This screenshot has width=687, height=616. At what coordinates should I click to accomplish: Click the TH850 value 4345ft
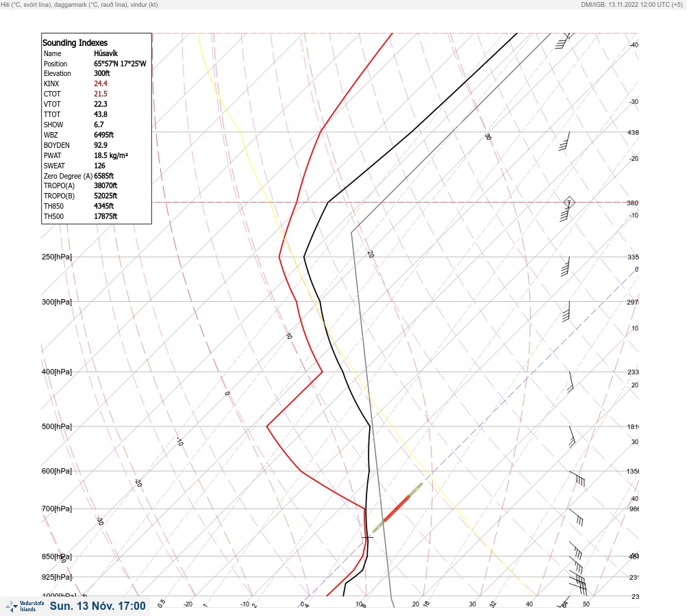pyautogui.click(x=104, y=206)
